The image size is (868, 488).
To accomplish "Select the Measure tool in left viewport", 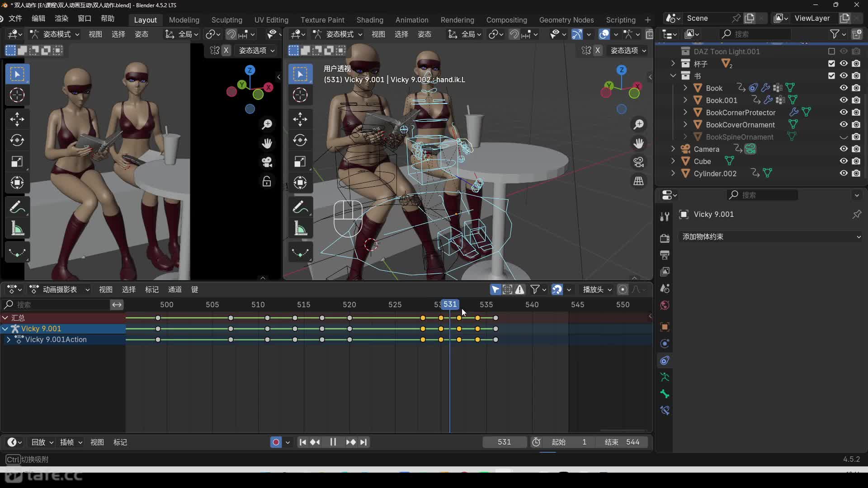I will (17, 229).
